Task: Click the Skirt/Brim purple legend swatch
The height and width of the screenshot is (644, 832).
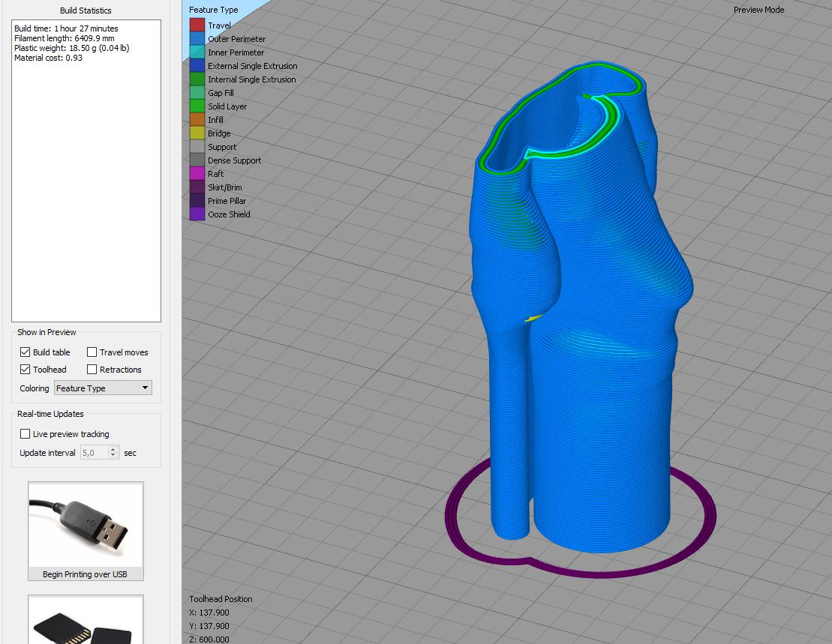Action: (197, 187)
